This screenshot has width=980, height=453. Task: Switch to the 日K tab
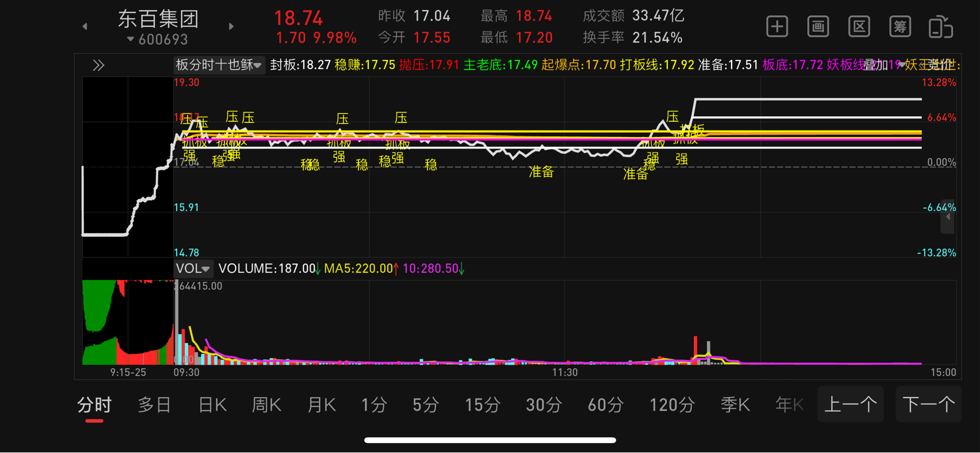pyautogui.click(x=212, y=405)
